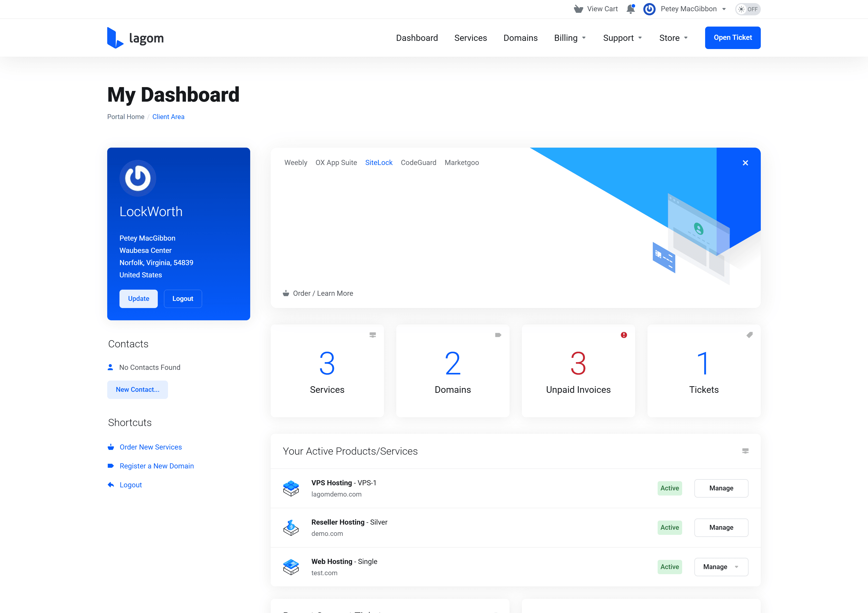The image size is (868, 613).
Task: Switch to the Weebly promo tab
Action: (296, 163)
